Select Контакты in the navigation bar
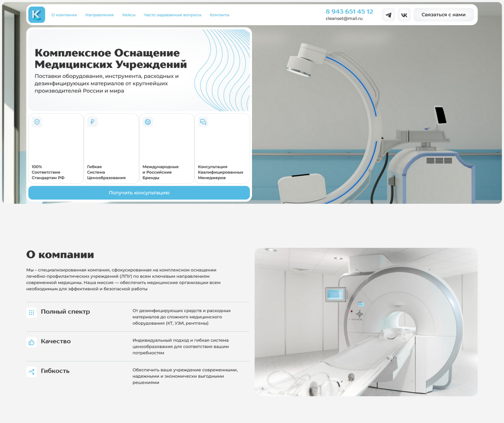This screenshot has height=423, width=504. (219, 15)
